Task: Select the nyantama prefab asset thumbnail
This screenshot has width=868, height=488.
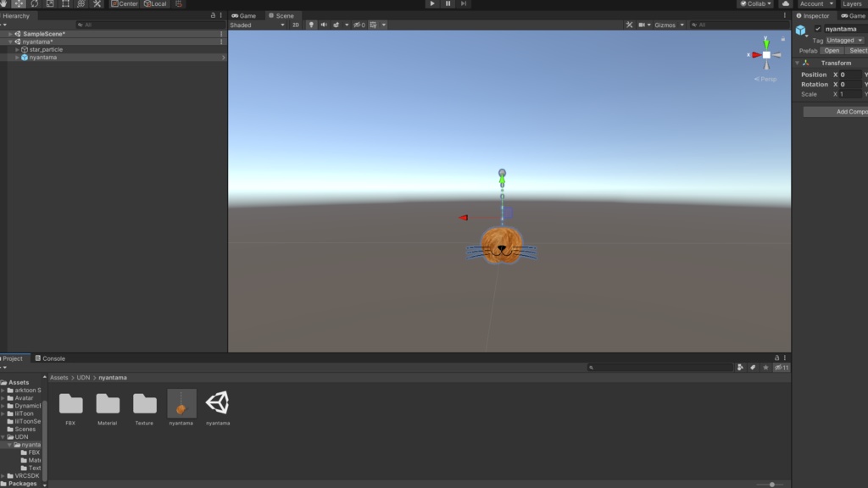Action: point(181,403)
